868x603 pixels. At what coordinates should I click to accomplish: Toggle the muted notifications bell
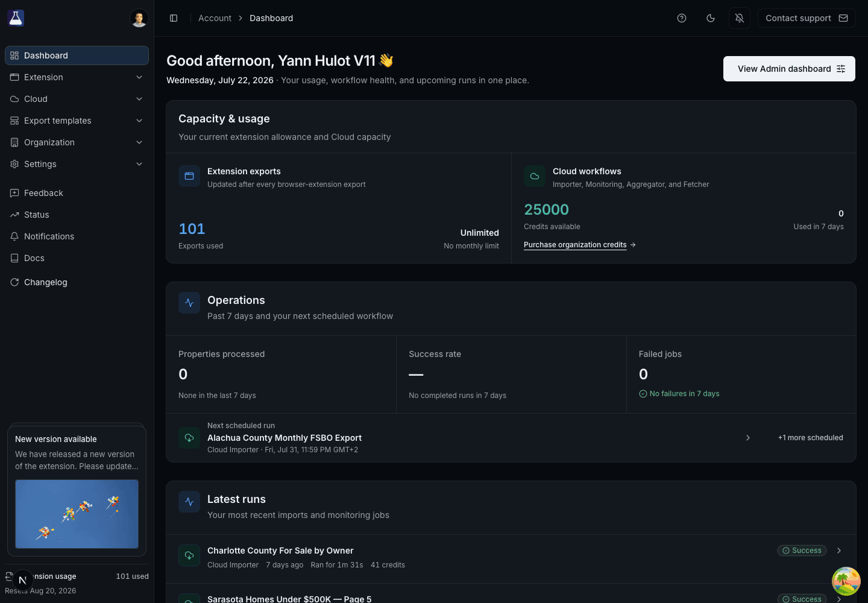tap(740, 18)
